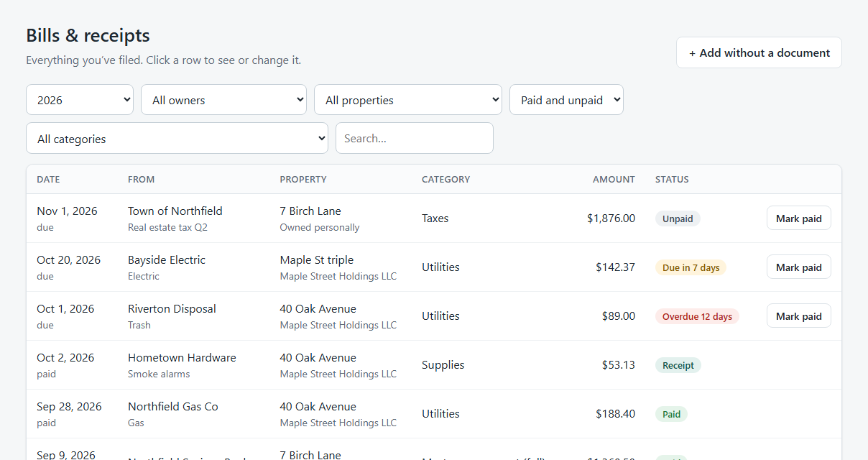Click the DATE column header

[x=48, y=180]
